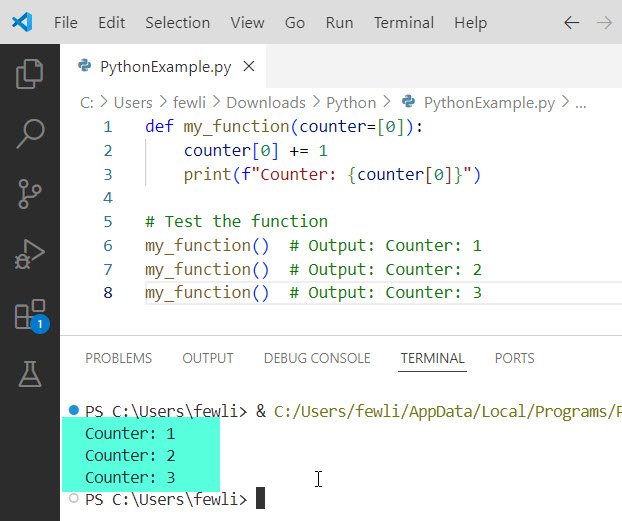Click the Downloads breadcrumb segment
The image size is (622, 521).
pyautogui.click(x=266, y=103)
